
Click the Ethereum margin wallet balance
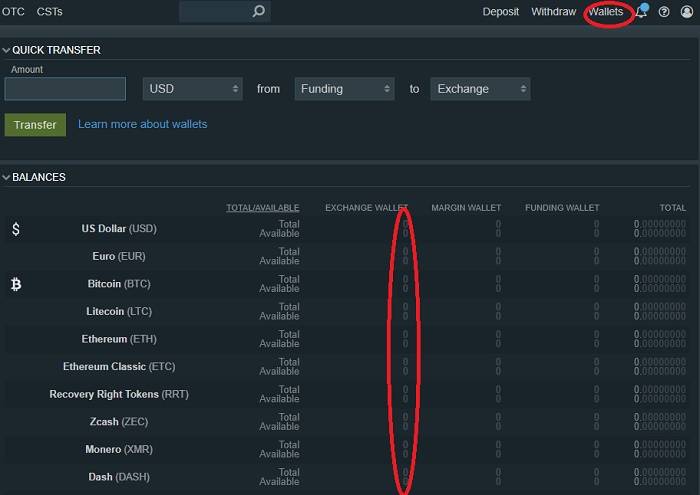coord(498,339)
